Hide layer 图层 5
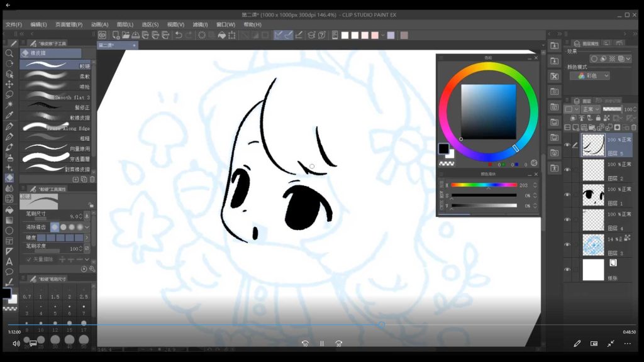 [567, 145]
